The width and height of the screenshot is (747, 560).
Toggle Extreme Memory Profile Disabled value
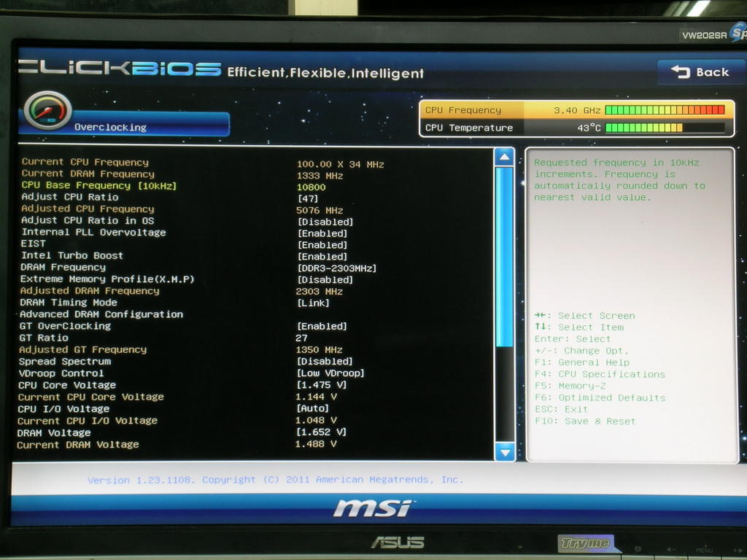coord(325,279)
